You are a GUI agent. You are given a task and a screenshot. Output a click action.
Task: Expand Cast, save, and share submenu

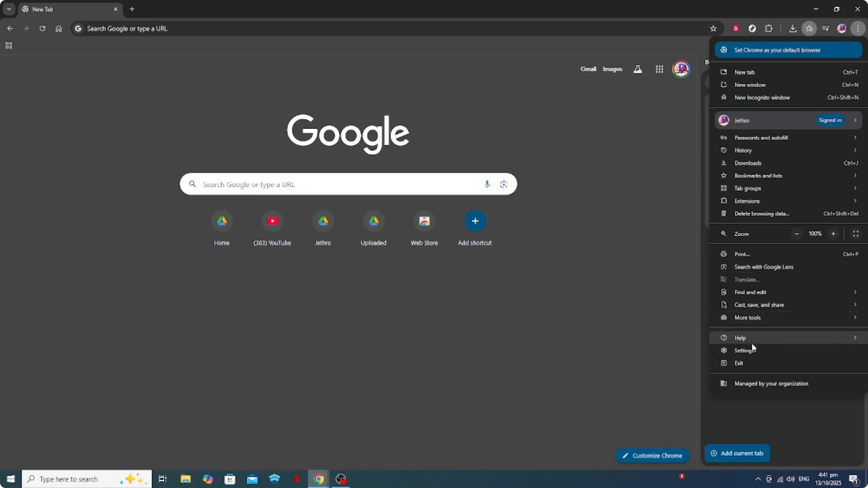pos(788,305)
